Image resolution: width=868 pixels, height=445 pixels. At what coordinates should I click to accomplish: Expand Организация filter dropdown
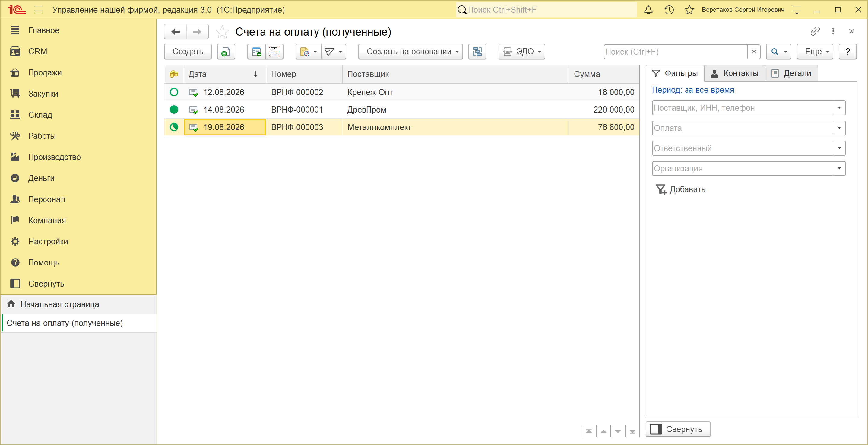click(839, 169)
